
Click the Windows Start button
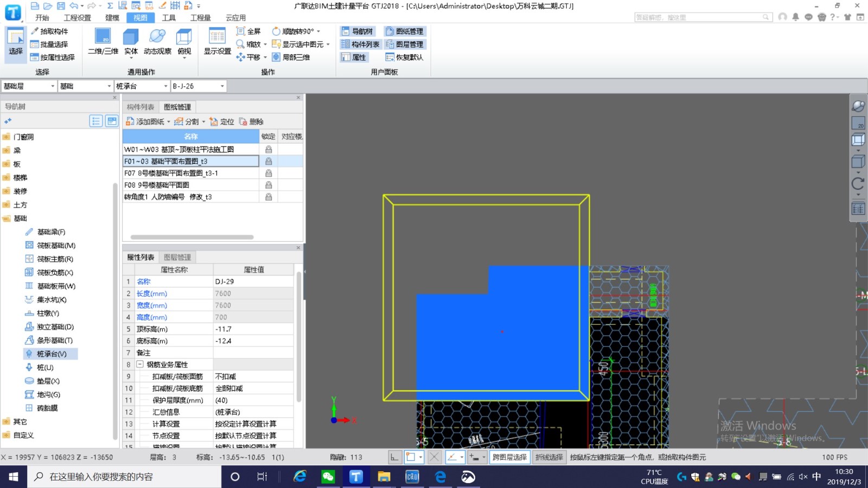(14, 477)
